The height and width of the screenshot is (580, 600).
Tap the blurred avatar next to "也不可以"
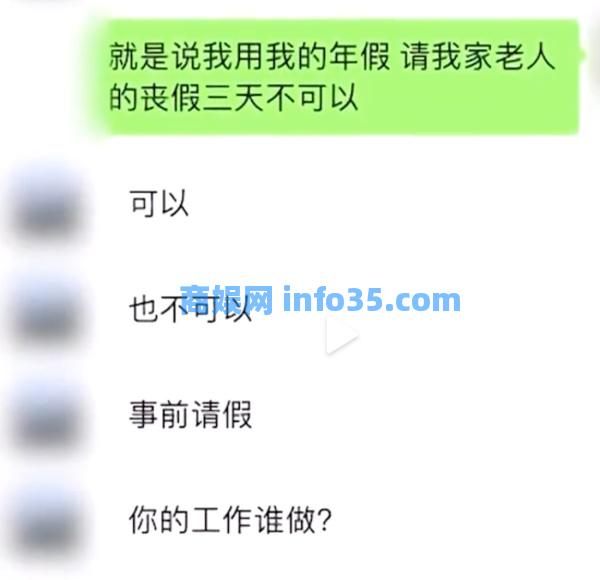46,312
